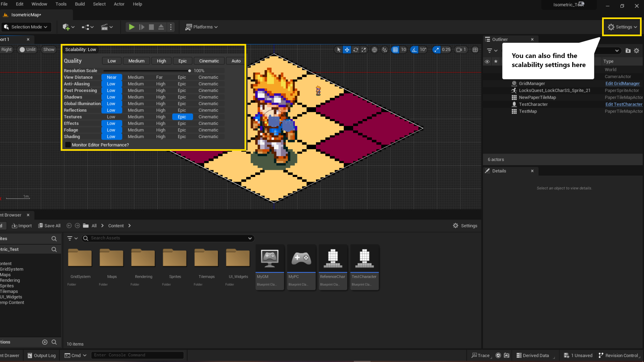Screen dimensions: 644x362
Task: Open the Settings dropdown in the top right
Action: (622, 27)
